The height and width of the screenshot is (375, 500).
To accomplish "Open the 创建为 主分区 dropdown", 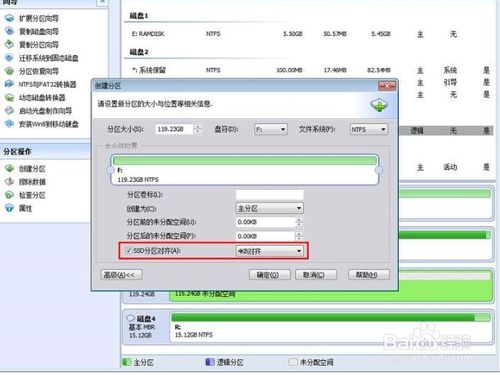I will click(x=270, y=208).
